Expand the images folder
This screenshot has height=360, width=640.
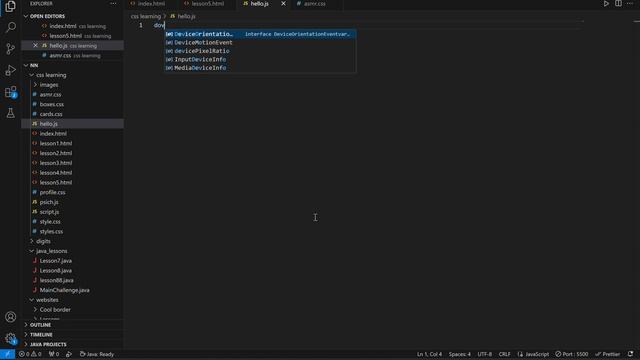point(49,84)
